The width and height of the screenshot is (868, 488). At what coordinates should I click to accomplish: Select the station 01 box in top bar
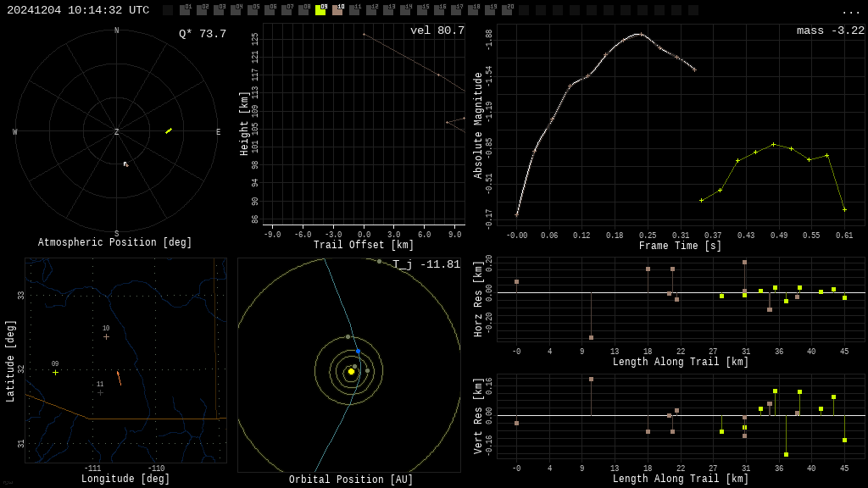click(185, 10)
